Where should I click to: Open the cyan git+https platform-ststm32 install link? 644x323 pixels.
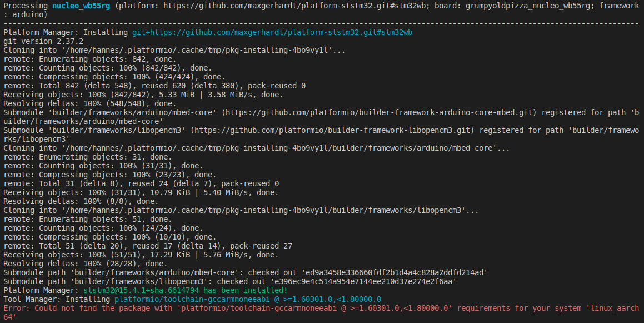click(272, 33)
